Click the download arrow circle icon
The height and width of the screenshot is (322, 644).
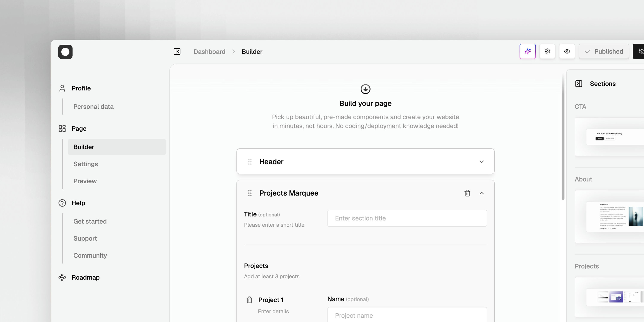point(365,89)
